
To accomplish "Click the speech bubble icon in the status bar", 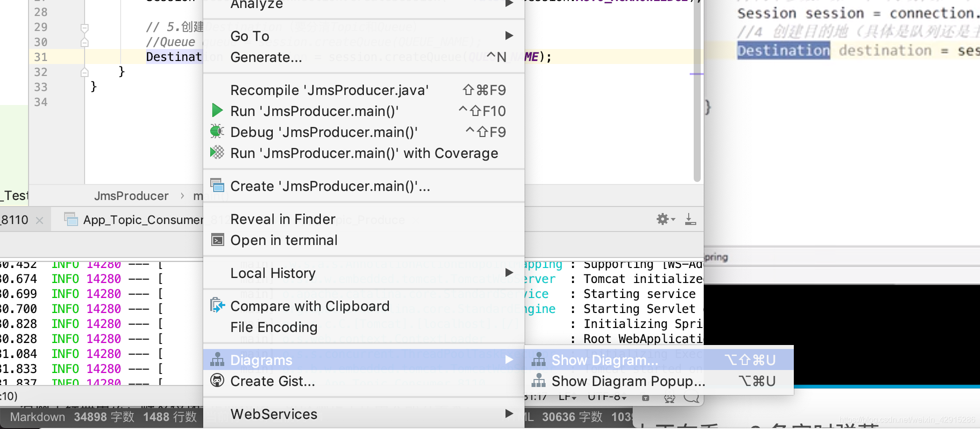I will (691, 398).
